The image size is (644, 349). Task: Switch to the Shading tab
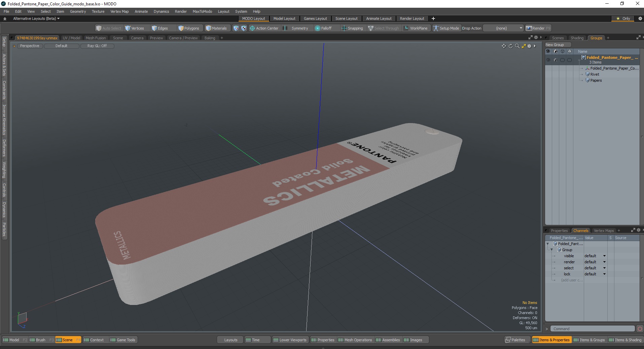tap(577, 38)
